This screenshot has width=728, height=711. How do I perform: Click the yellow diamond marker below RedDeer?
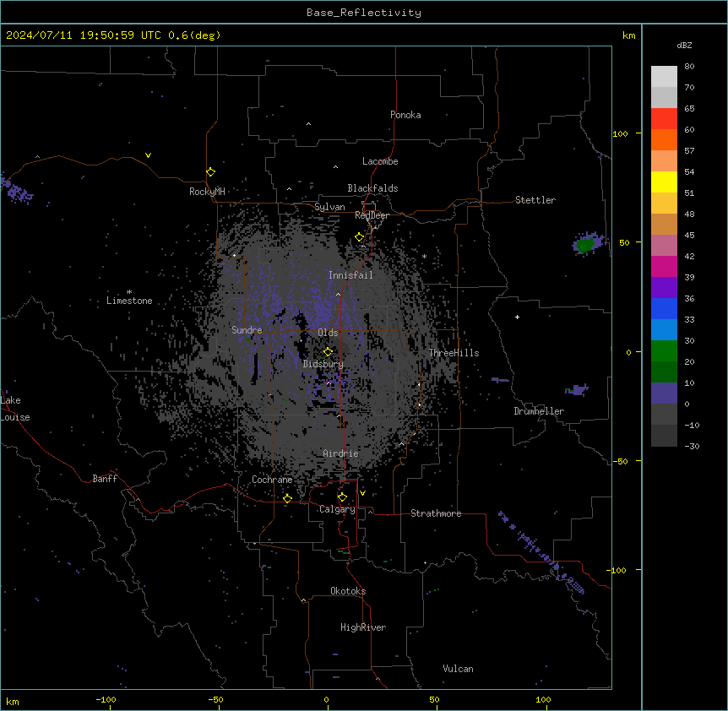[360, 237]
